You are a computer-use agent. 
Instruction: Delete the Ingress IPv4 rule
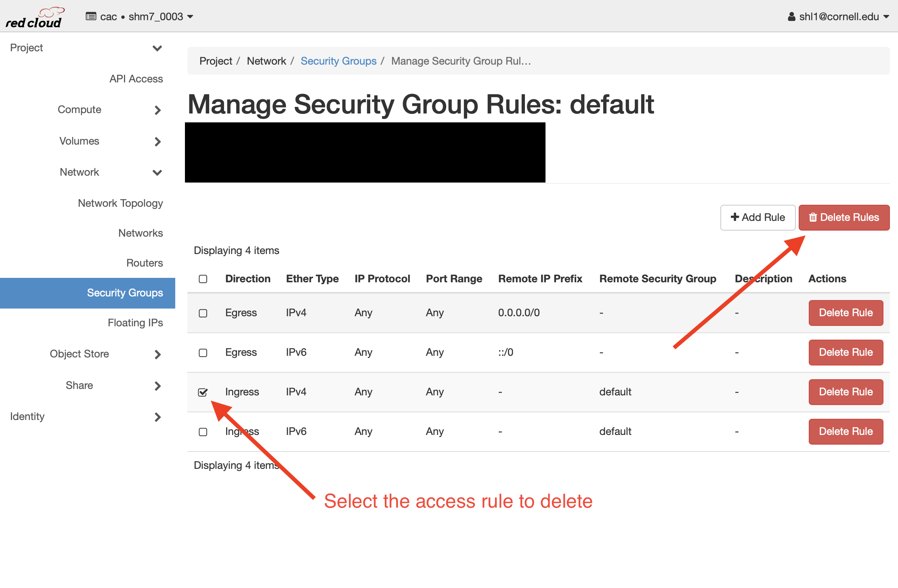tap(846, 392)
